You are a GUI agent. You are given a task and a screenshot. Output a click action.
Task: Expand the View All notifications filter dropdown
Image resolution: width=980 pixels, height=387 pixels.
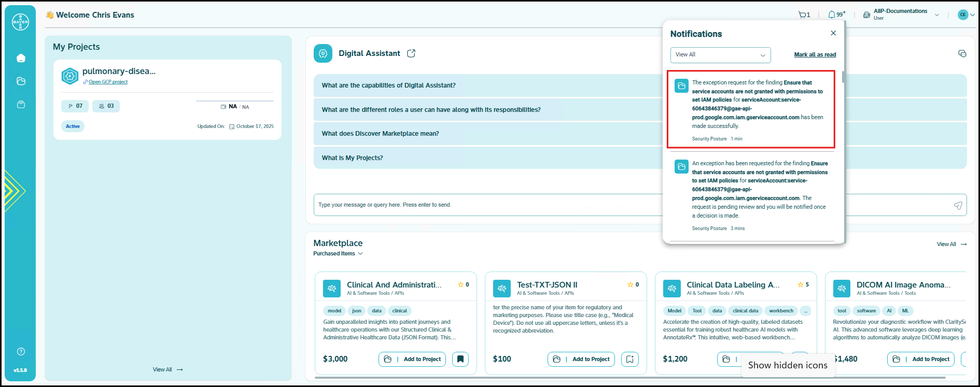click(x=720, y=55)
